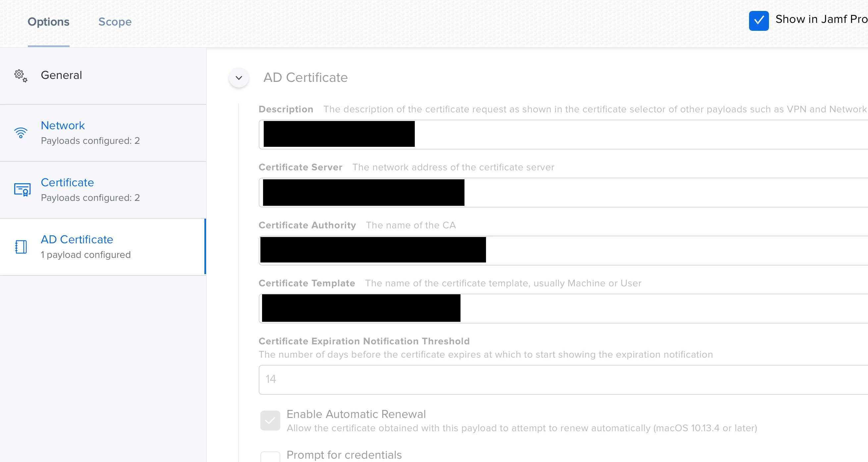Click the 'Payloads configured: 2' text under Certificate

click(x=90, y=198)
